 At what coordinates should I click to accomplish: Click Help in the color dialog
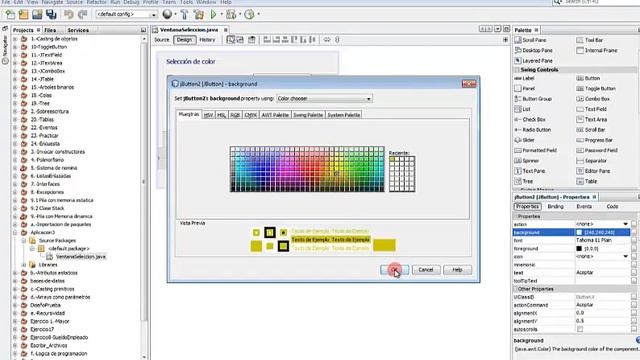pos(457,270)
